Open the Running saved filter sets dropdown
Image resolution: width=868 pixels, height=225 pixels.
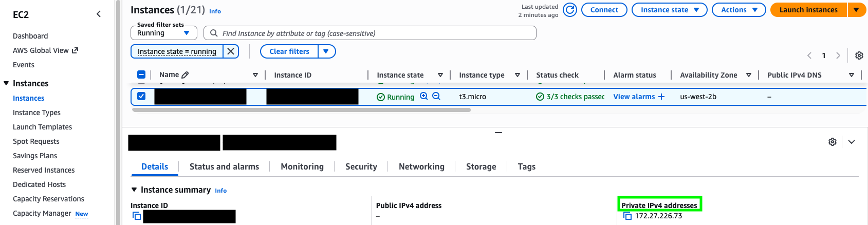click(163, 33)
